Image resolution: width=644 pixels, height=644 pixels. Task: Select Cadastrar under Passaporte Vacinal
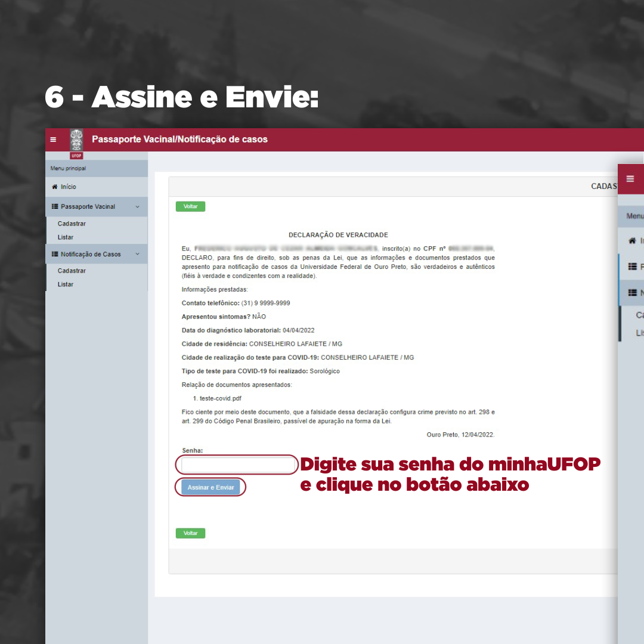point(72,224)
